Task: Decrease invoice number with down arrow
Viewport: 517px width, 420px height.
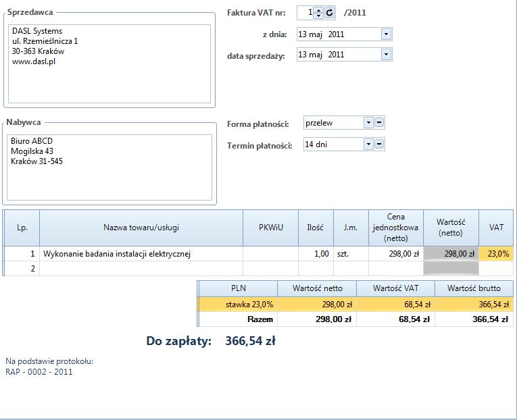Action: [x=319, y=16]
